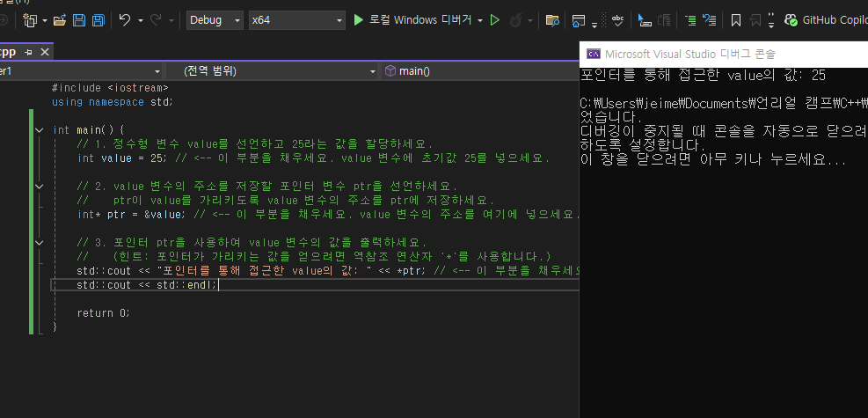This screenshot has height=418, width=868.
Task: Expand the Undo history dropdown arrow
Action: pyautogui.click(x=140, y=20)
